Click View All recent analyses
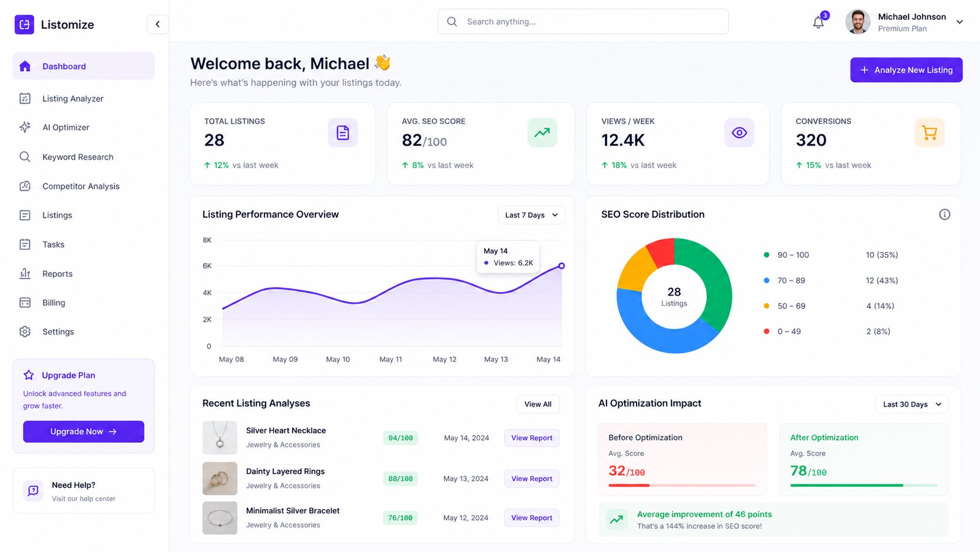The width and height of the screenshot is (980, 552). click(537, 404)
